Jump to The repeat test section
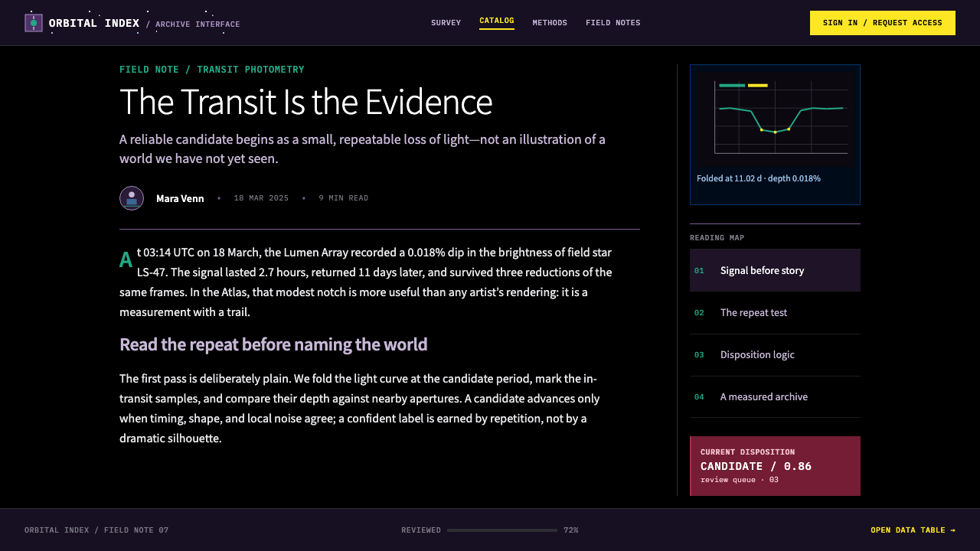Image resolution: width=980 pixels, height=551 pixels. (x=775, y=312)
